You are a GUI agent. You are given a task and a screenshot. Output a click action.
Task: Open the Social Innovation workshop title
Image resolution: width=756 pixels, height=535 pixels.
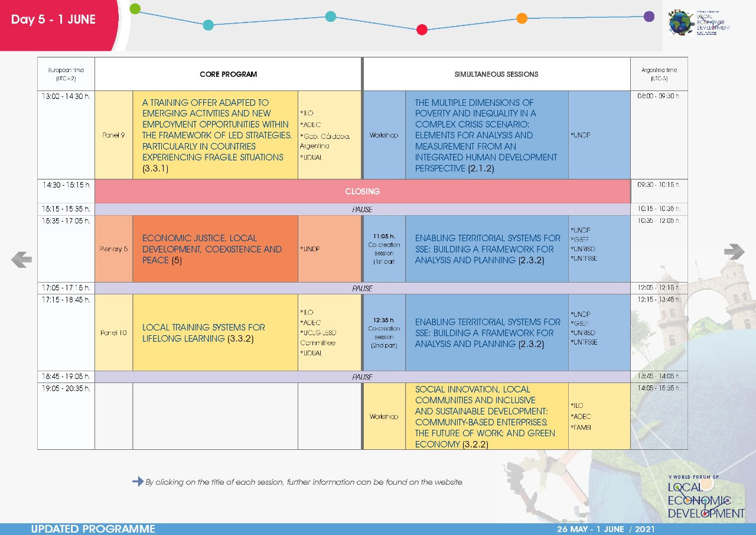click(485, 417)
